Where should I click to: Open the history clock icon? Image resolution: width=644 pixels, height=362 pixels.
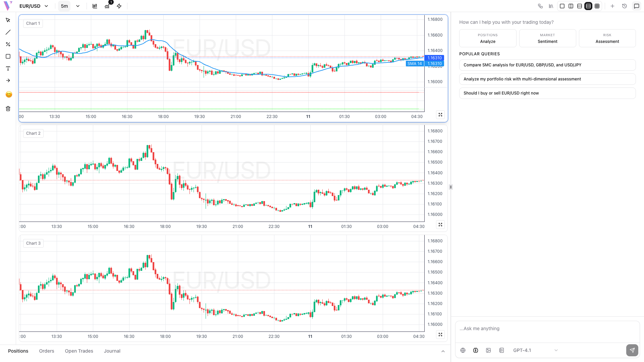point(624,6)
